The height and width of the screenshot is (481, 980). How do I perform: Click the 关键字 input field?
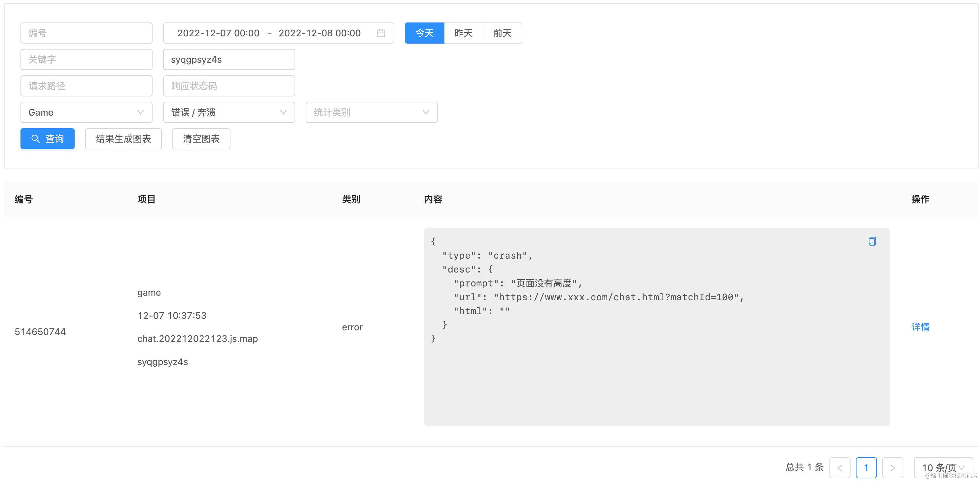point(87,59)
